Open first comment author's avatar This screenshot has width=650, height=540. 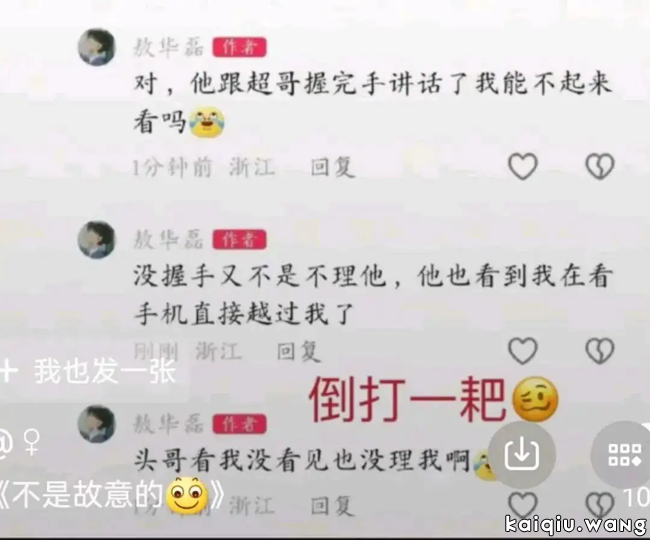coord(97,47)
